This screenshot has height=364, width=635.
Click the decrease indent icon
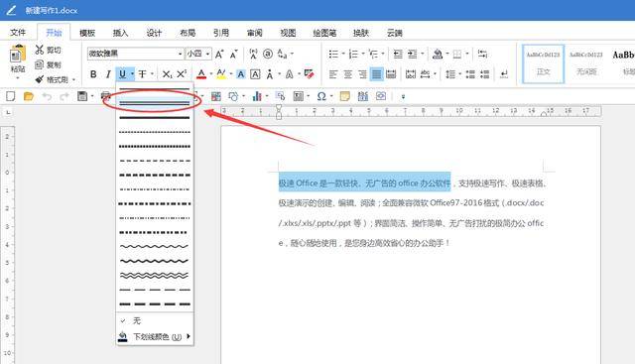[398, 54]
